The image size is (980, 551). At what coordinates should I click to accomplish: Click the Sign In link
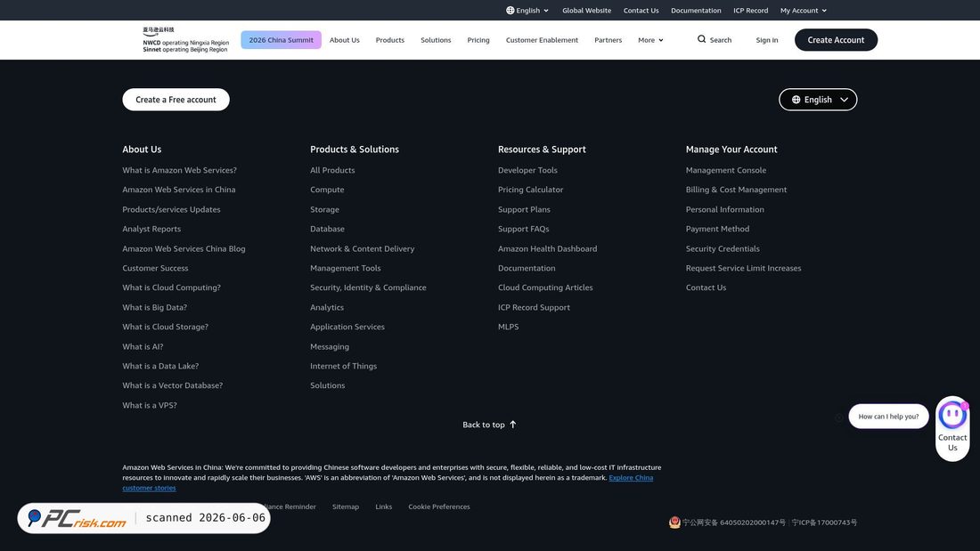coord(767,40)
